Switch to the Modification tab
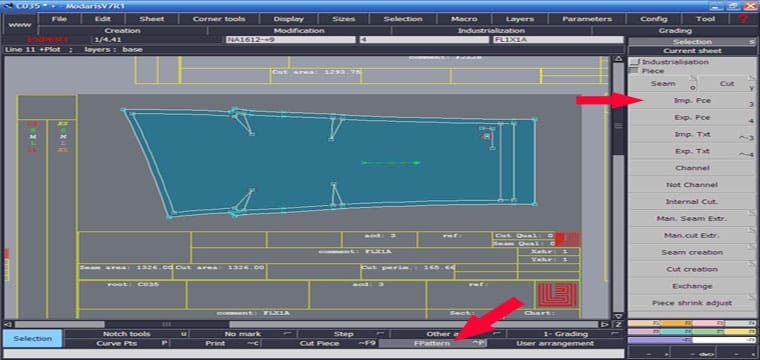Image resolution: width=760 pixels, height=360 pixels. click(x=299, y=31)
